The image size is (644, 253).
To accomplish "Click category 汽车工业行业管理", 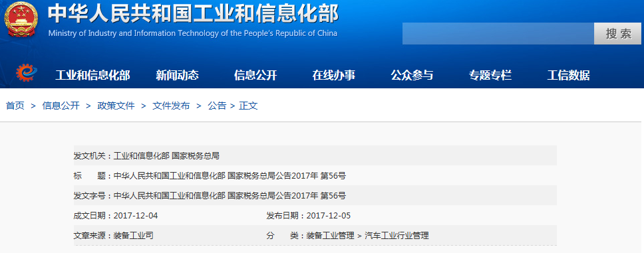I will pyautogui.click(x=397, y=236).
